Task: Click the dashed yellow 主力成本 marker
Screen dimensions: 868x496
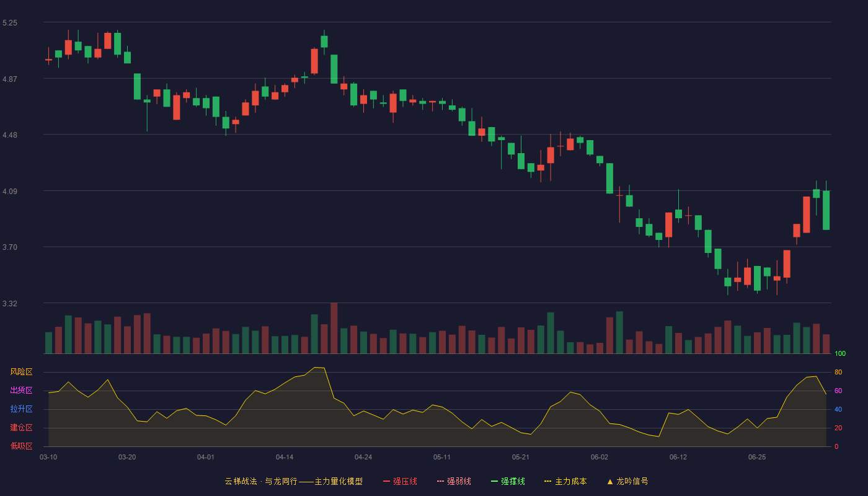Action: click(547, 481)
